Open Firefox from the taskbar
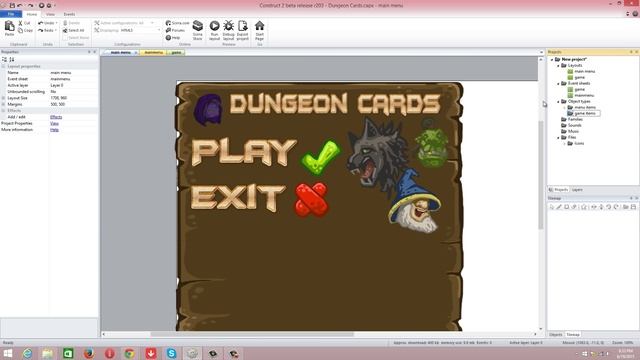The width and height of the screenshot is (640, 360). [x=89, y=353]
